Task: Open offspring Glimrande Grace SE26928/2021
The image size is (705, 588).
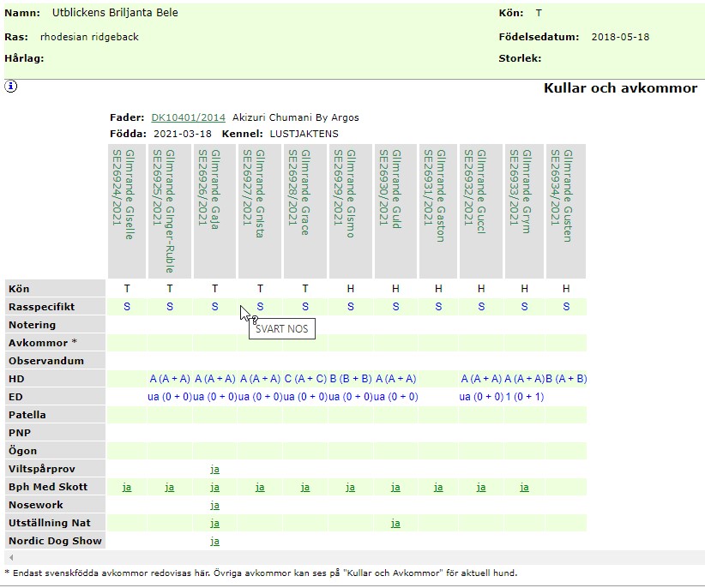Action: [x=299, y=192]
